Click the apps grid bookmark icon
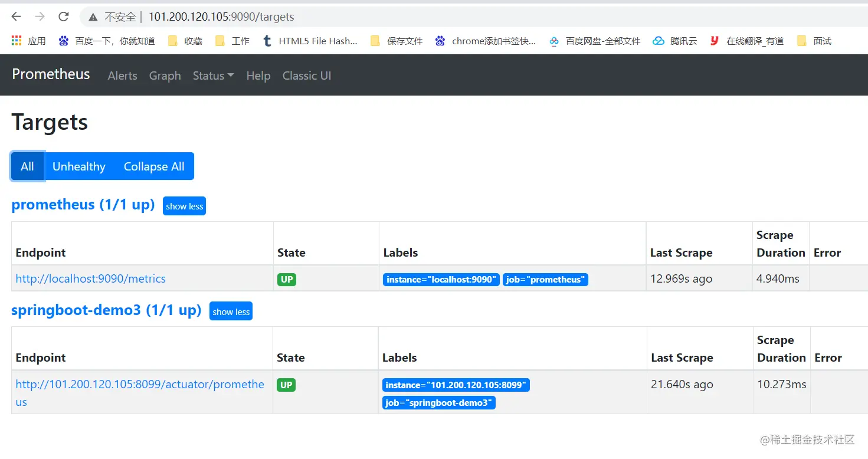The width and height of the screenshot is (868, 459). tap(17, 41)
